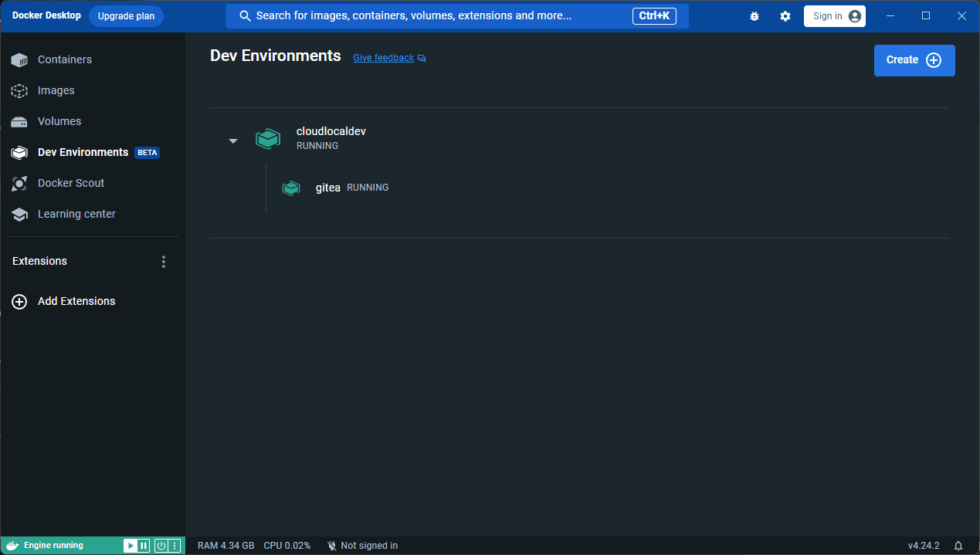Click the Docker Desktop title text
Image resolution: width=980 pixels, height=555 pixels.
tap(46, 15)
